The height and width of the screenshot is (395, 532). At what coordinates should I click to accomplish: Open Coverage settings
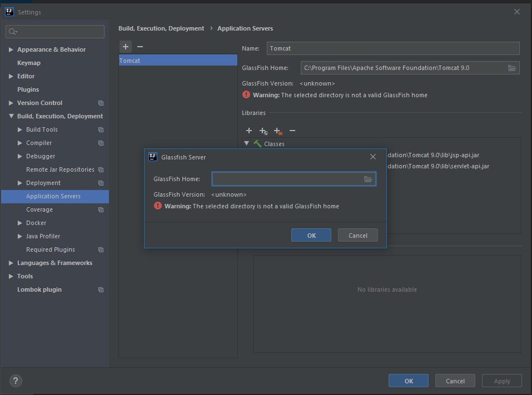pyautogui.click(x=39, y=209)
